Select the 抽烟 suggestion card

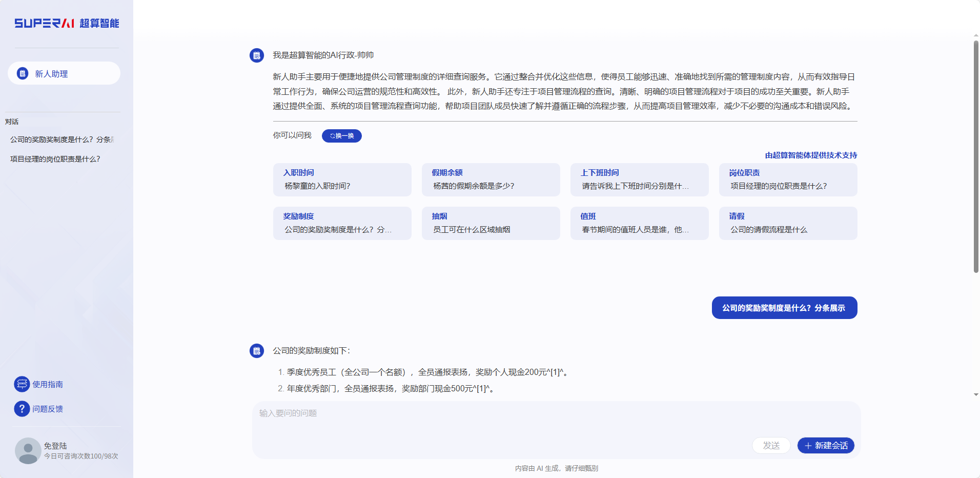491,223
